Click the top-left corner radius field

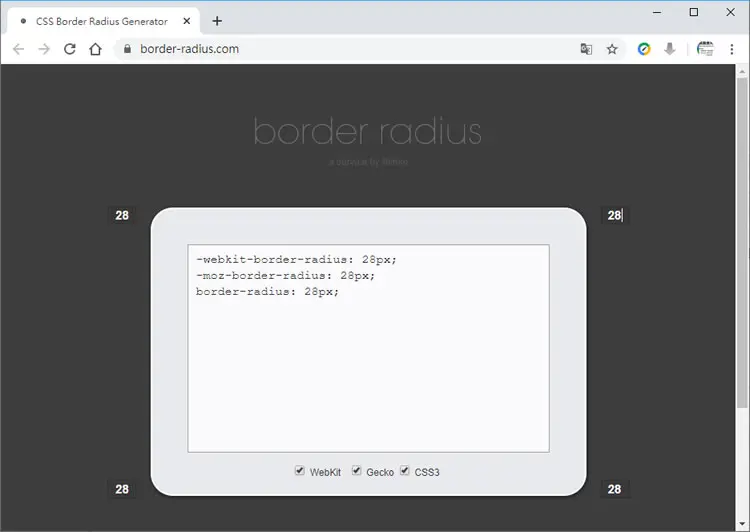[122, 215]
